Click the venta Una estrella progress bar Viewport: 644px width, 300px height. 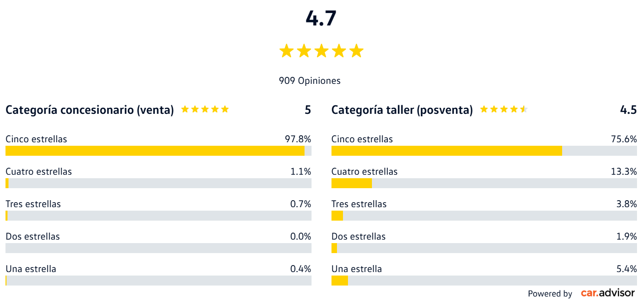158,281
